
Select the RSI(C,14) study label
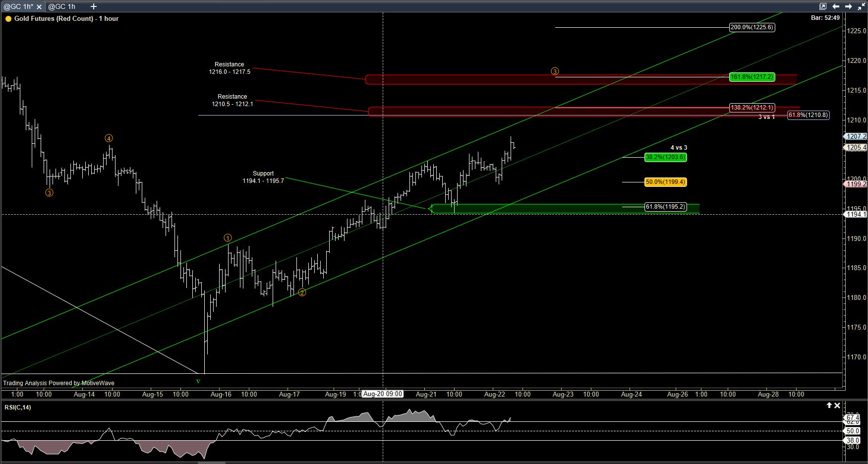click(x=18, y=407)
